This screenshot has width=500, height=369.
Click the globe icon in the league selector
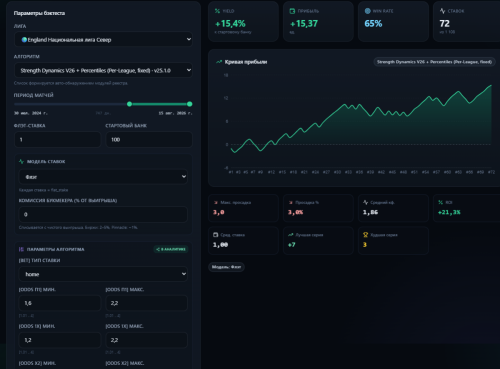pos(24,40)
